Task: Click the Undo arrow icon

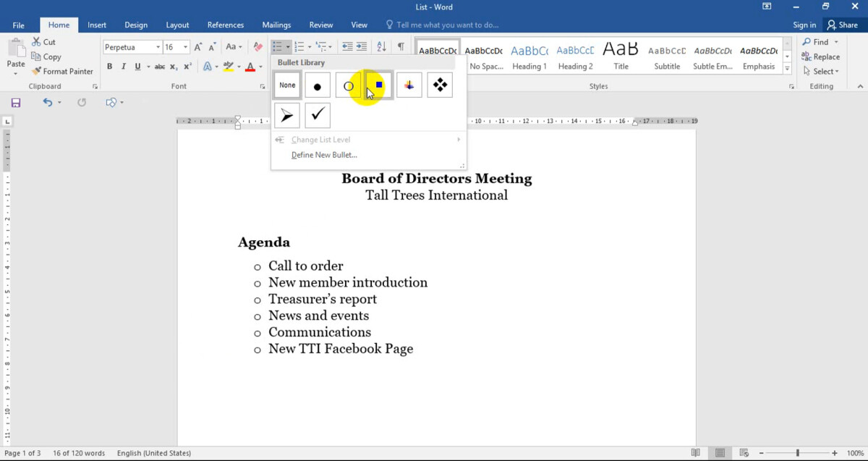Action: pos(47,103)
